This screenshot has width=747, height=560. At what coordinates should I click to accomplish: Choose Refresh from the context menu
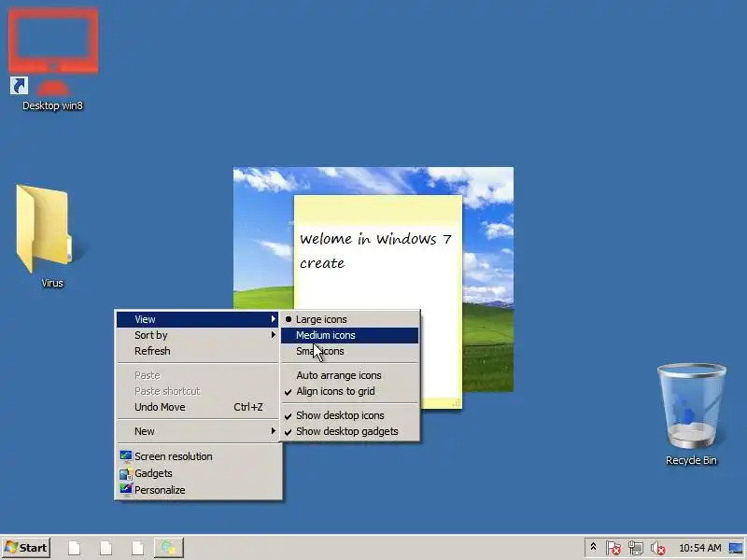point(198,351)
